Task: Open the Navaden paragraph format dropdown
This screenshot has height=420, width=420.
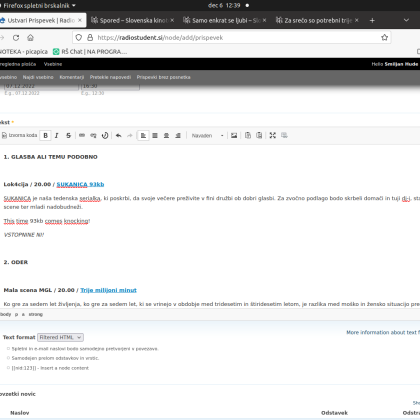Action: click(x=207, y=135)
